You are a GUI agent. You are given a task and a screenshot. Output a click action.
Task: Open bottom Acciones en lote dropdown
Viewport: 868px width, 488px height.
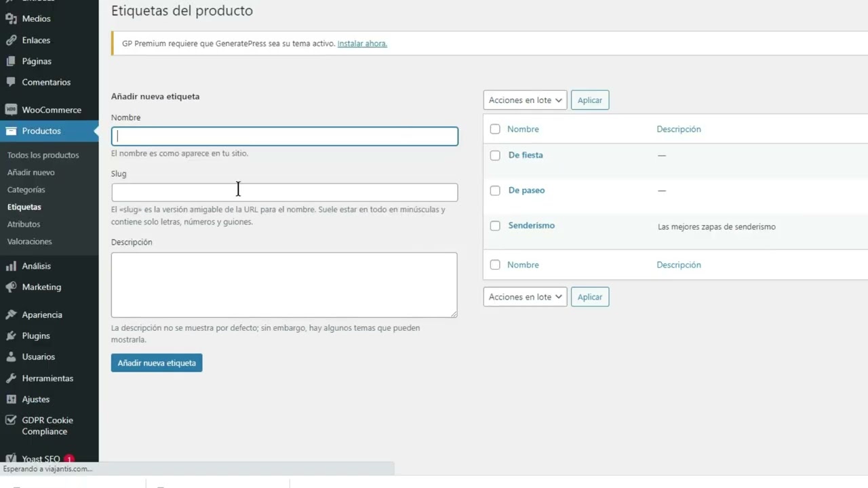tap(525, 297)
